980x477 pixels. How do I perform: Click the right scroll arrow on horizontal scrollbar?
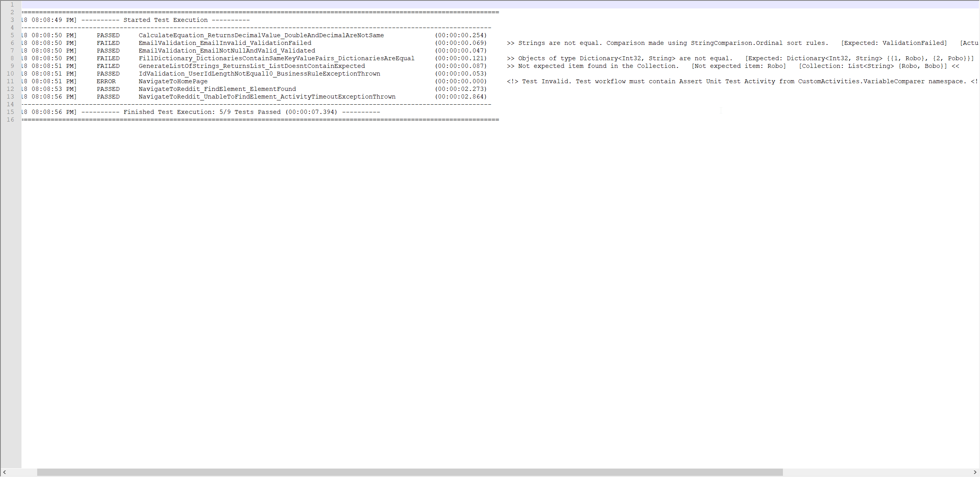975,472
